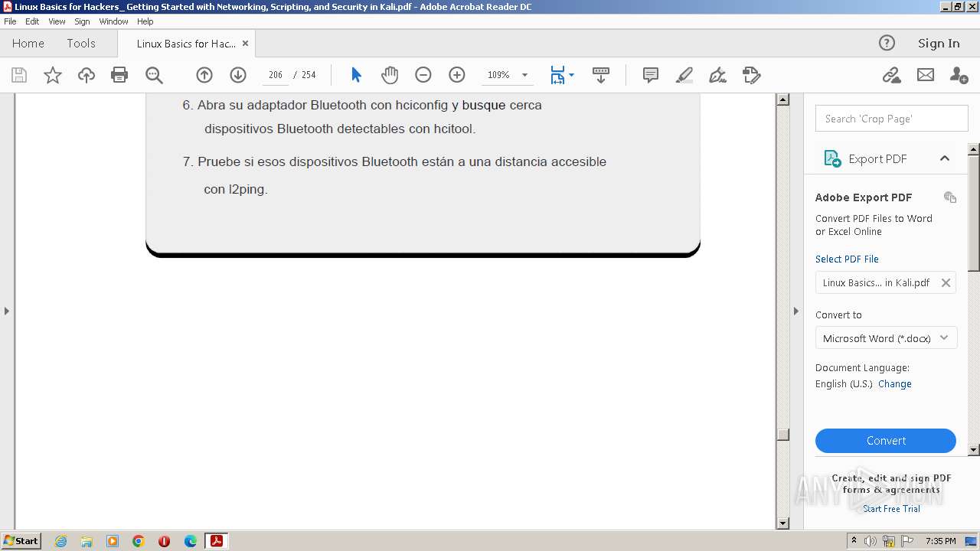Print the document
The image size is (980, 551).
(x=119, y=75)
